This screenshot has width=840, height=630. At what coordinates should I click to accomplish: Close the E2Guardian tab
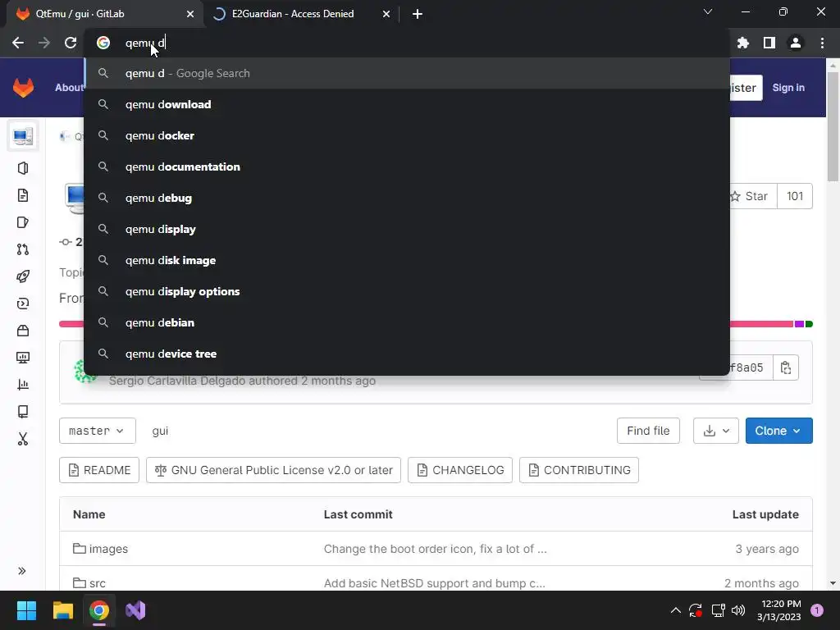(x=386, y=14)
